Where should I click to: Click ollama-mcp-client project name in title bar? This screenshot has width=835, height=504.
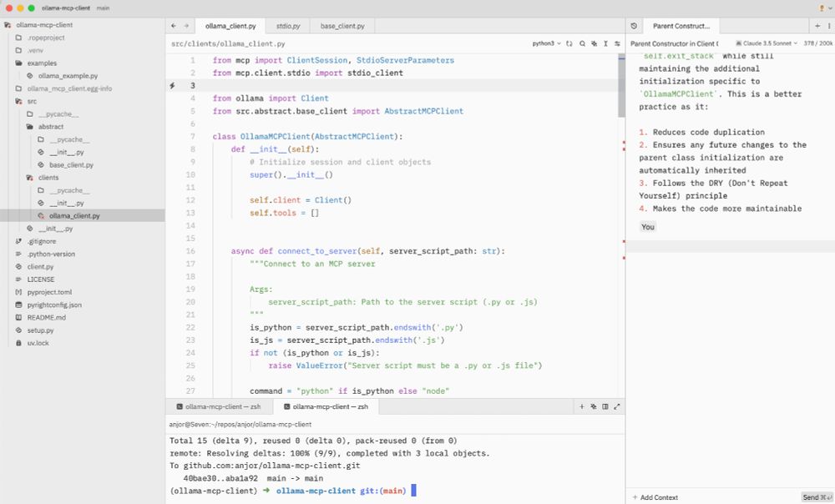pos(65,8)
